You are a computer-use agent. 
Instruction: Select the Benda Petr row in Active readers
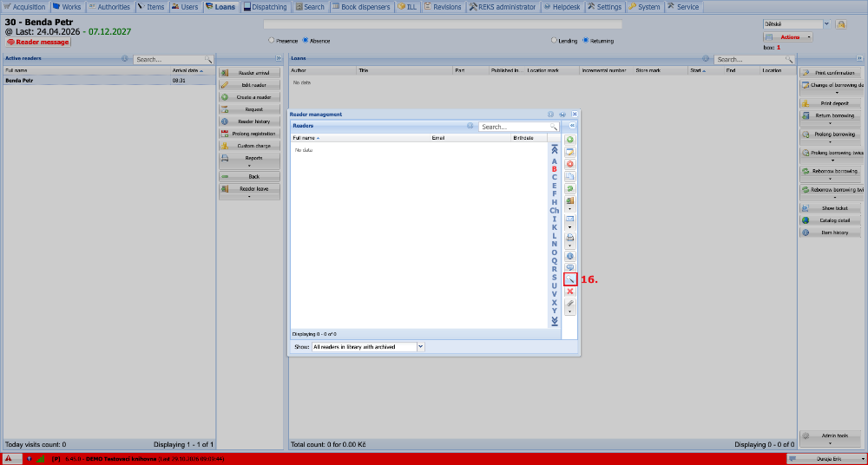(109, 81)
